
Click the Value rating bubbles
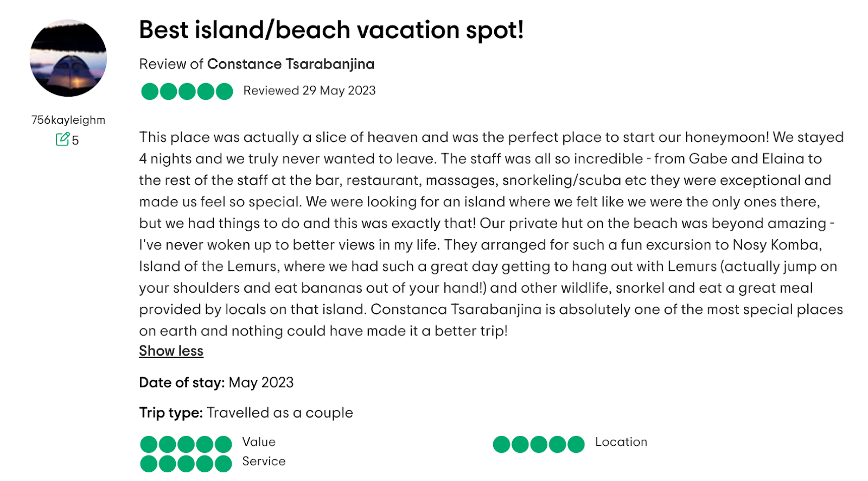tap(186, 444)
